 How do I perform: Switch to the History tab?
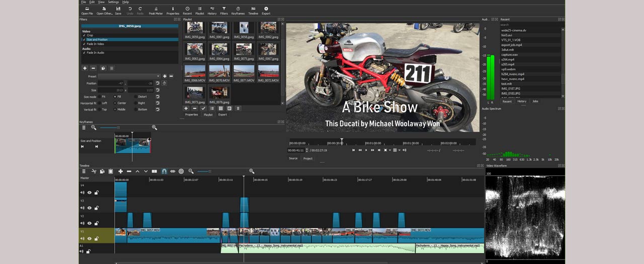(522, 101)
